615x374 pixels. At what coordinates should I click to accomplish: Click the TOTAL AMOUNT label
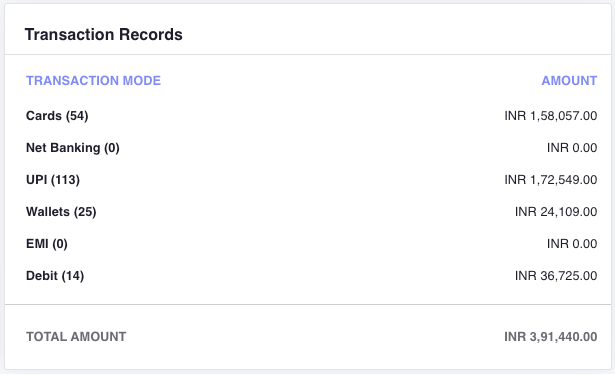pyautogui.click(x=76, y=337)
